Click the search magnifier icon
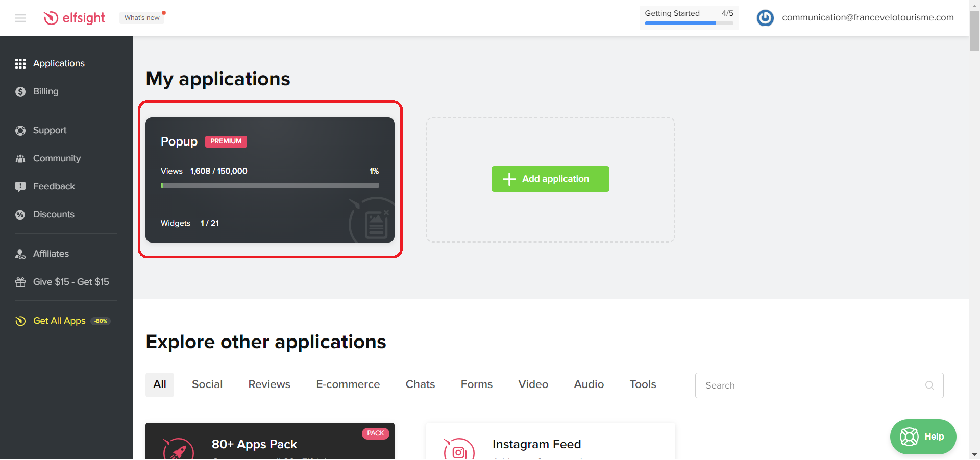The height and width of the screenshot is (460, 980). 929,386
